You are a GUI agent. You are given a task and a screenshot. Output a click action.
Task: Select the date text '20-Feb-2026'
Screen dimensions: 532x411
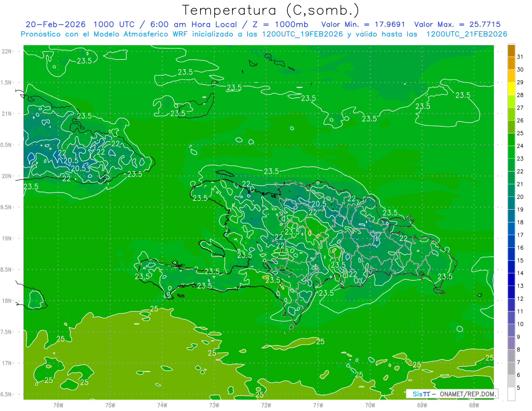coord(55,24)
